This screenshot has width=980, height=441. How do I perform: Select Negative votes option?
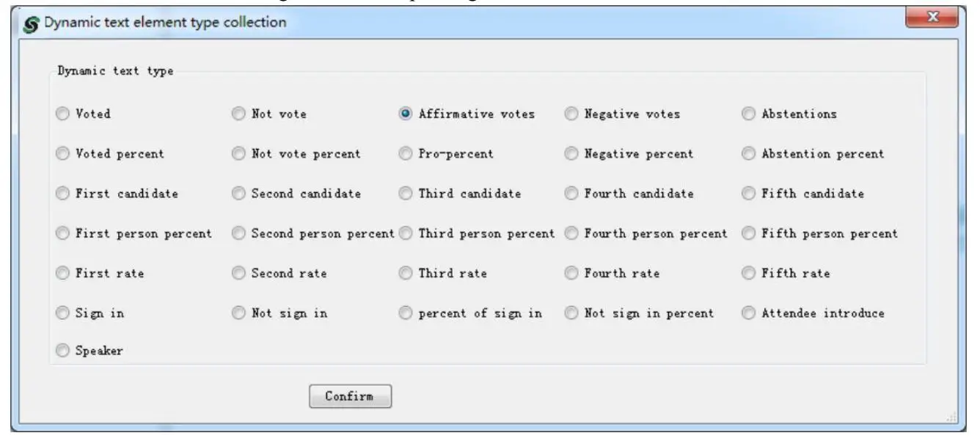(571, 114)
